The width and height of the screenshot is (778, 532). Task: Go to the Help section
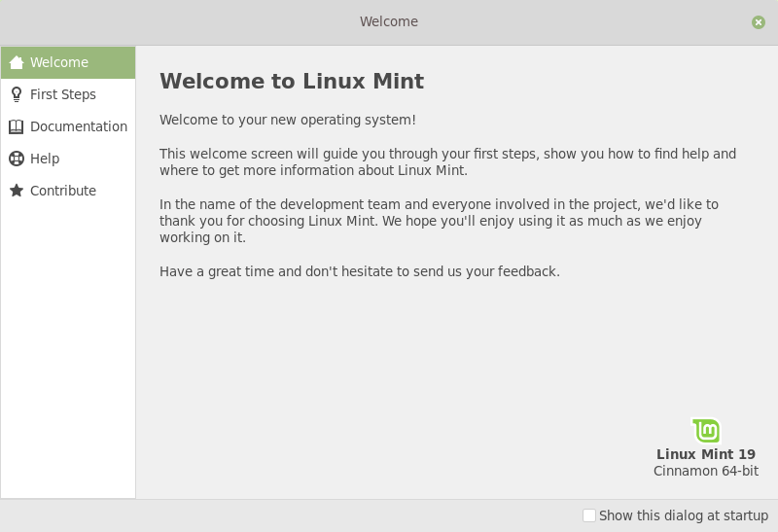coord(45,159)
